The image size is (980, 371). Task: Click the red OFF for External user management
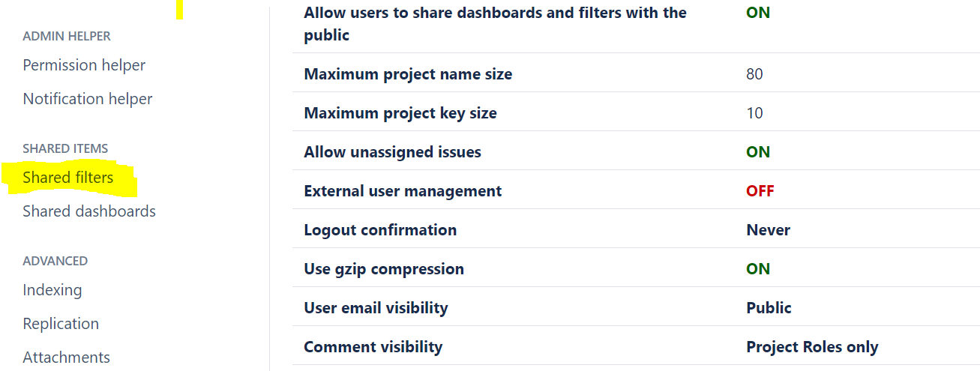(760, 191)
